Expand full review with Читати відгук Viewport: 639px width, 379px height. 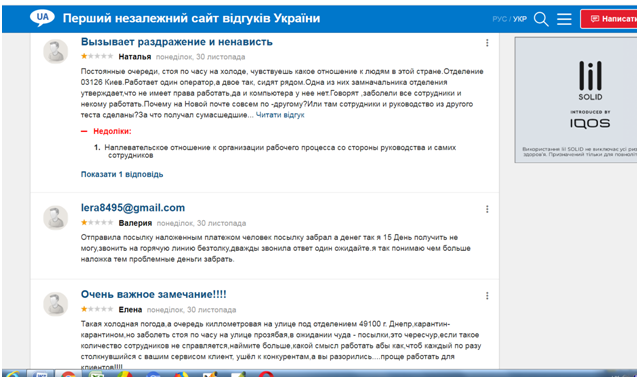[x=280, y=115]
